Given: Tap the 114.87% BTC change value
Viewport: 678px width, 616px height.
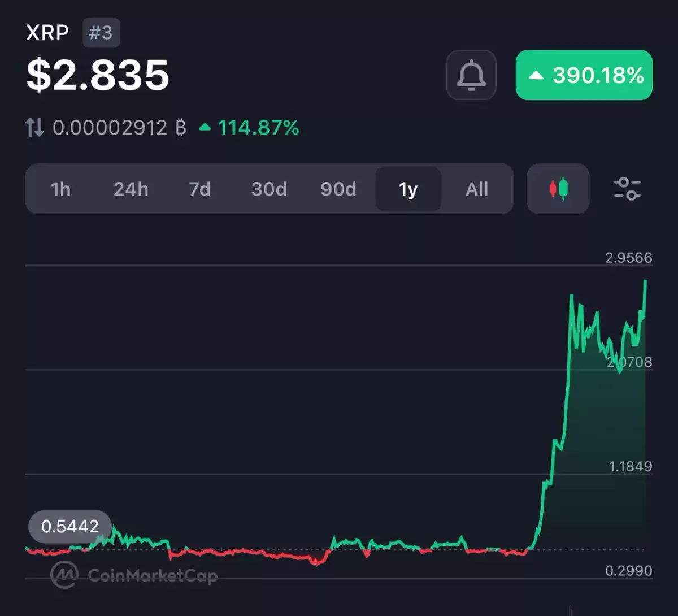Looking at the screenshot, I should tap(249, 128).
